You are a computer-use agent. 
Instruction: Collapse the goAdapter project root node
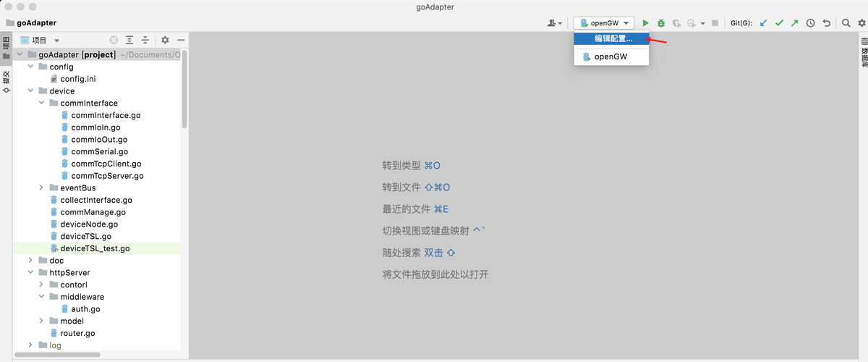20,54
